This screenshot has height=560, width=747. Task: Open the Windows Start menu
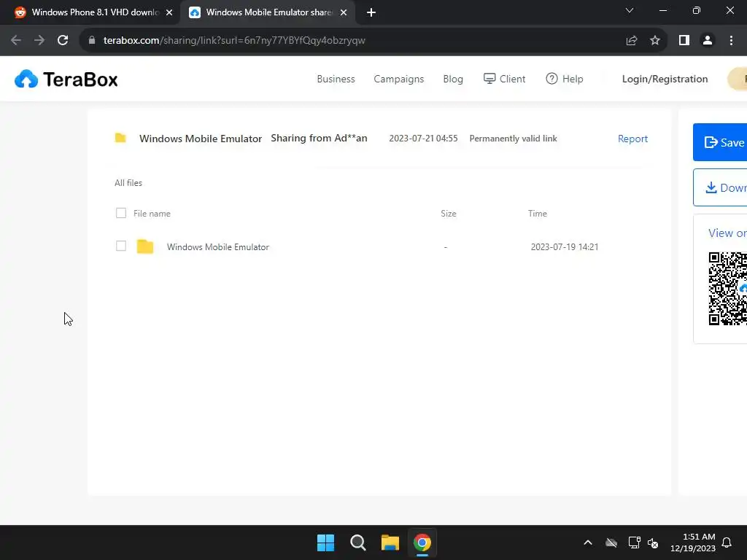click(326, 542)
